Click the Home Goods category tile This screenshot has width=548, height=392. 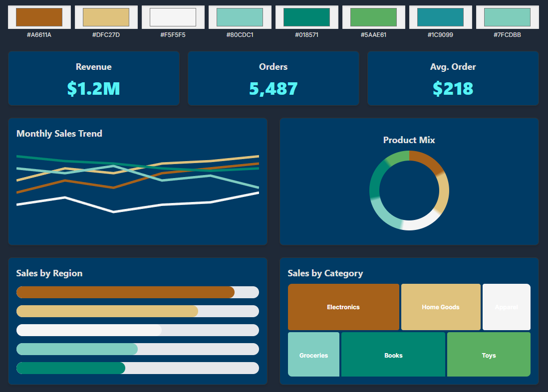pos(441,307)
